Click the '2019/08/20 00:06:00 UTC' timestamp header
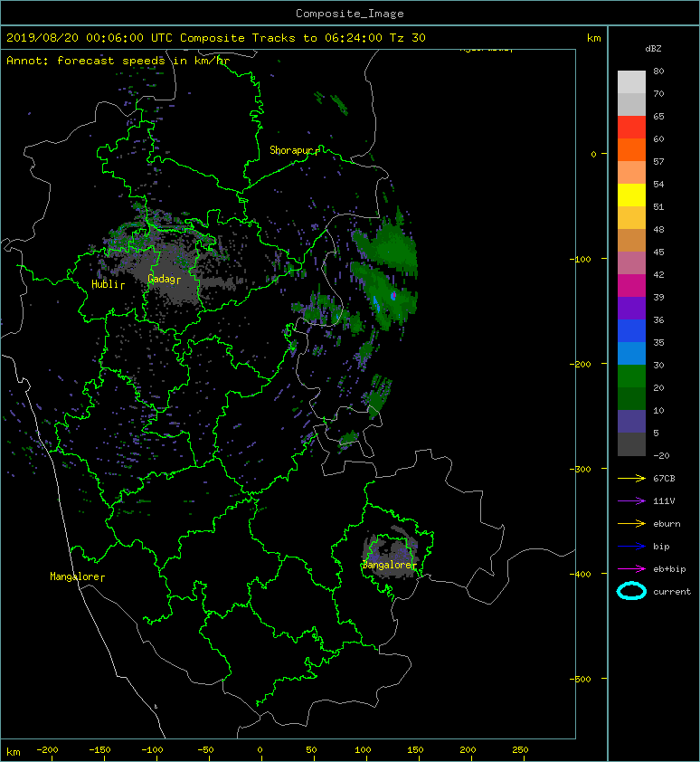This screenshot has width=700, height=762. click(x=90, y=37)
